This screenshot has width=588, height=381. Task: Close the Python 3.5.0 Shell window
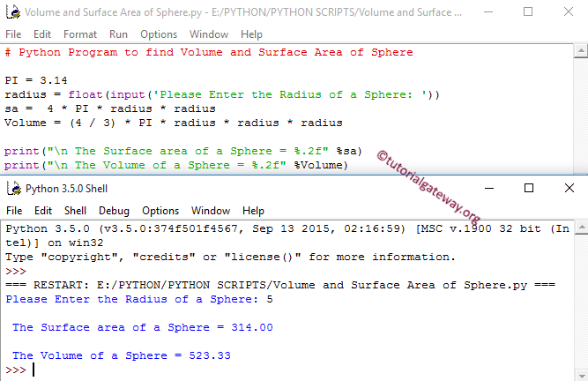click(x=569, y=188)
